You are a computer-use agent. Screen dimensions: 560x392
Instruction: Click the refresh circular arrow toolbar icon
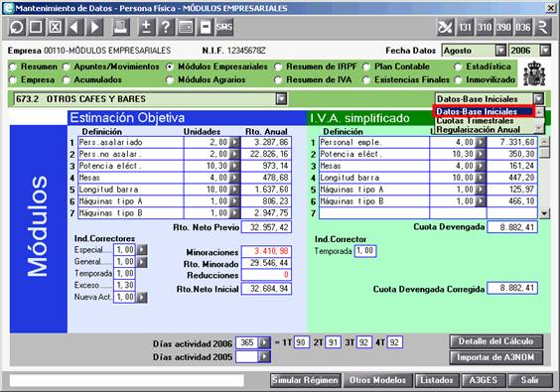click(17, 27)
